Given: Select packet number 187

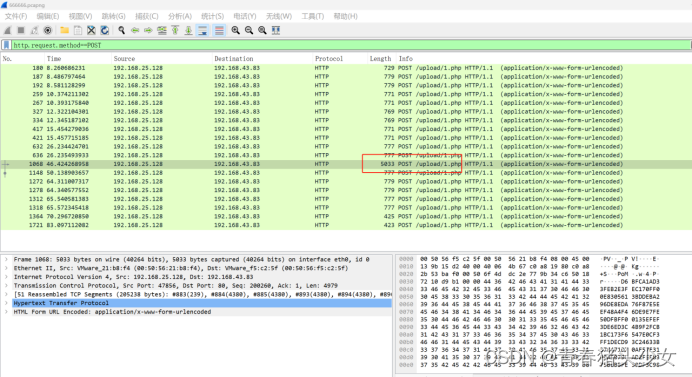Looking at the screenshot, I should [x=346, y=77].
